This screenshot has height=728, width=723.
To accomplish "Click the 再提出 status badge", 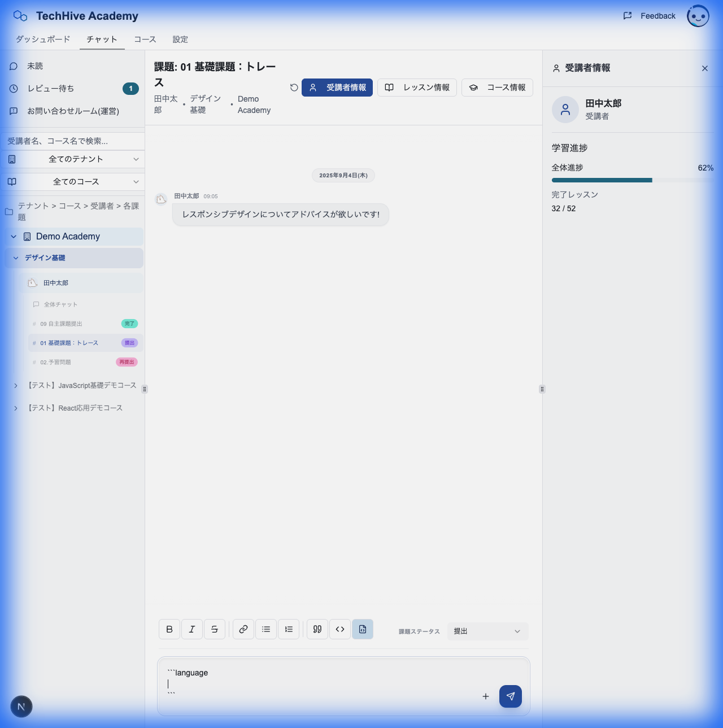I will pos(127,362).
